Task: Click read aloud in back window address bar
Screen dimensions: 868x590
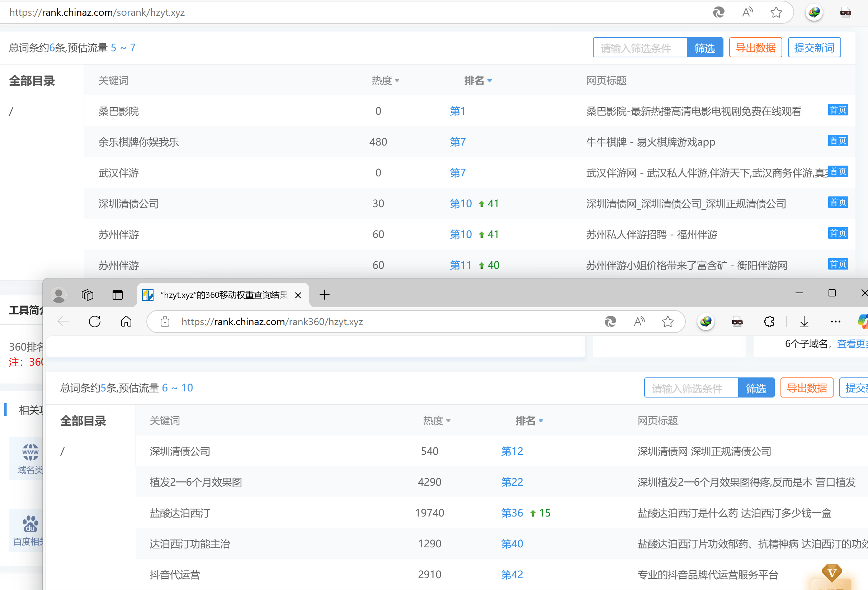Action: (x=748, y=12)
